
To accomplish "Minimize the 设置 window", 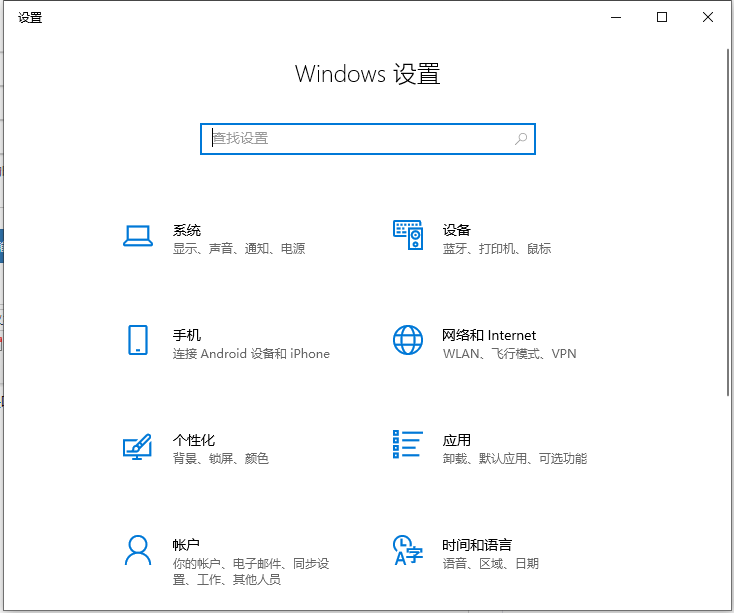I will (616, 17).
